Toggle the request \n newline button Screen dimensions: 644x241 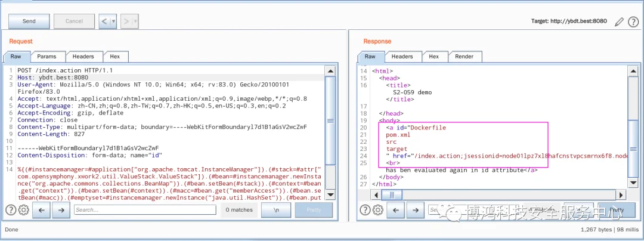276,210
